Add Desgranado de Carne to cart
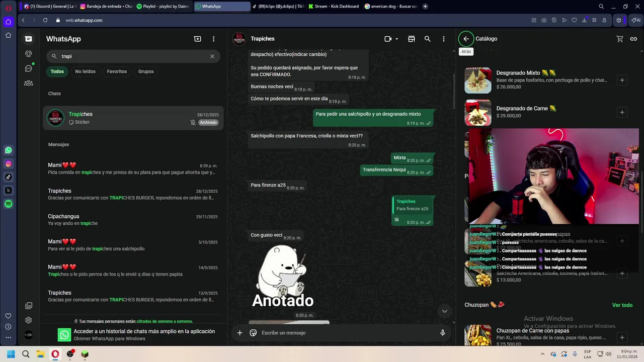Image resolution: width=644 pixels, height=362 pixels. click(x=622, y=112)
